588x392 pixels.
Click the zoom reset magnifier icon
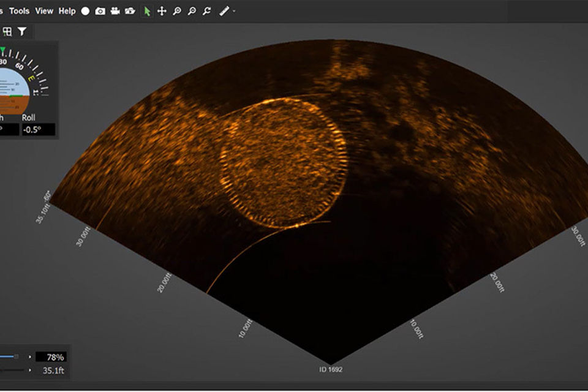207,11
